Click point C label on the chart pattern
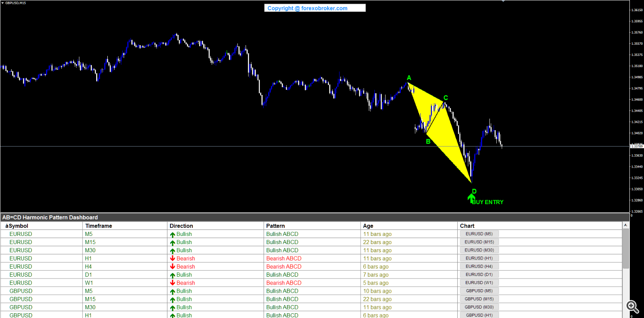The width and height of the screenshot is (644, 318). pos(446,98)
